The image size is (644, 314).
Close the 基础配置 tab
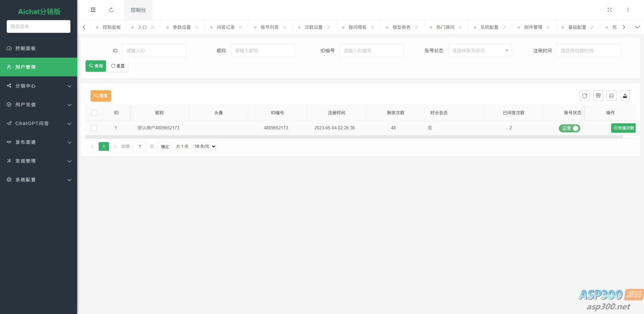tap(592, 27)
